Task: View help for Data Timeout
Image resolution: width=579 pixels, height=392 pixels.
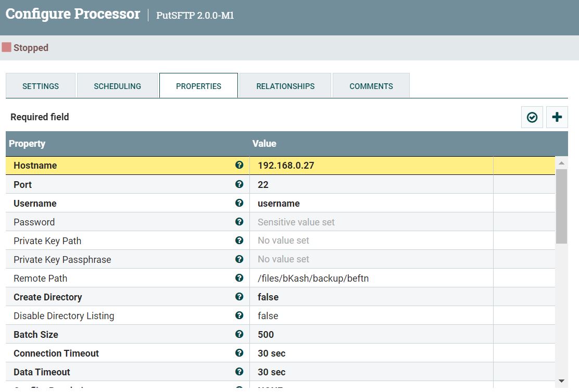Action: pyautogui.click(x=239, y=372)
